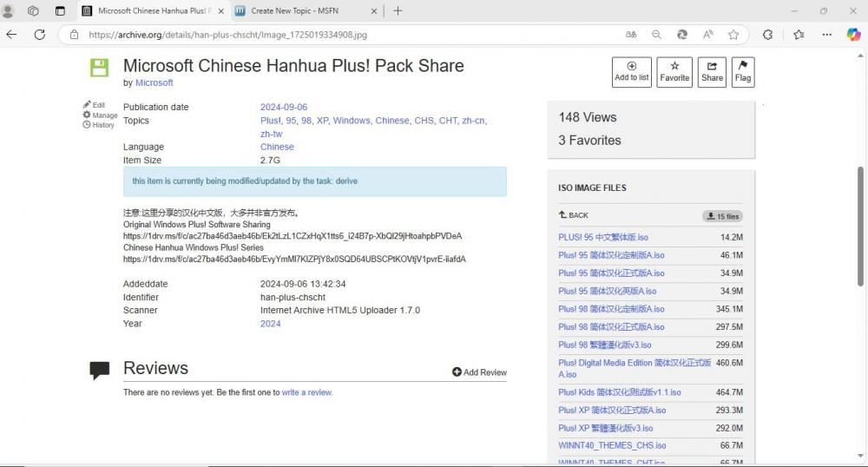The image size is (868, 467).
Task: Download Plus! Kids 简体汉化测试版v1.1.iso
Action: tap(619, 392)
